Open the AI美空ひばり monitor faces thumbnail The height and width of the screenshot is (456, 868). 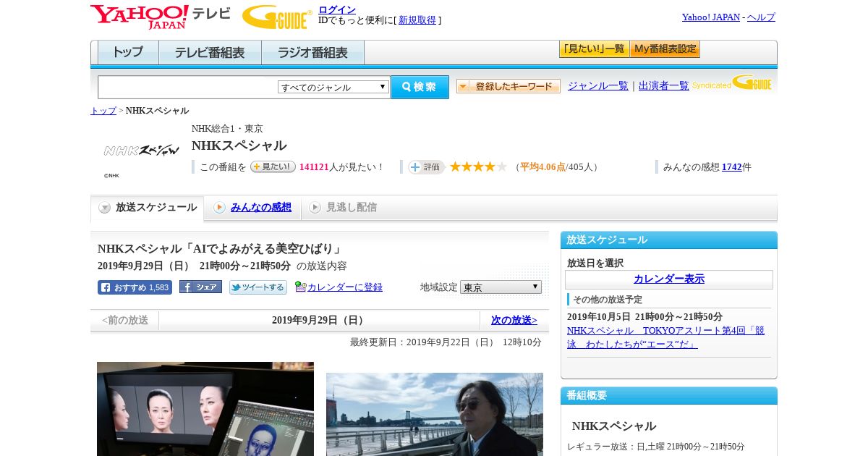point(205,409)
